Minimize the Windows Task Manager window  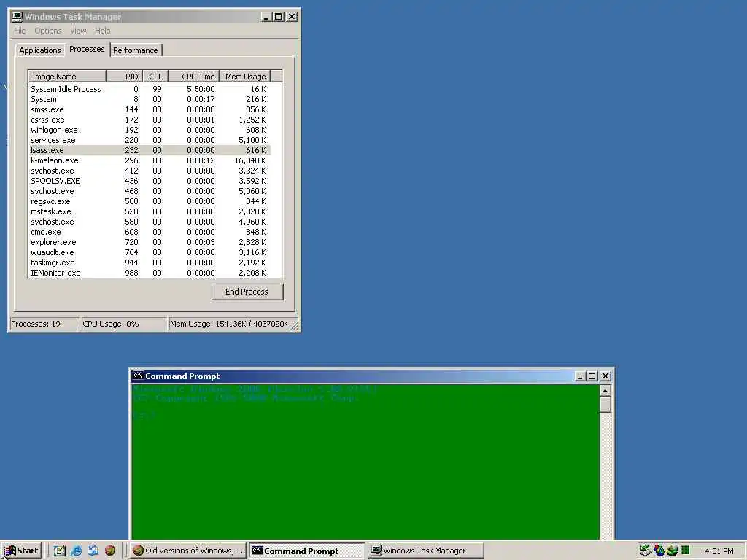point(267,17)
